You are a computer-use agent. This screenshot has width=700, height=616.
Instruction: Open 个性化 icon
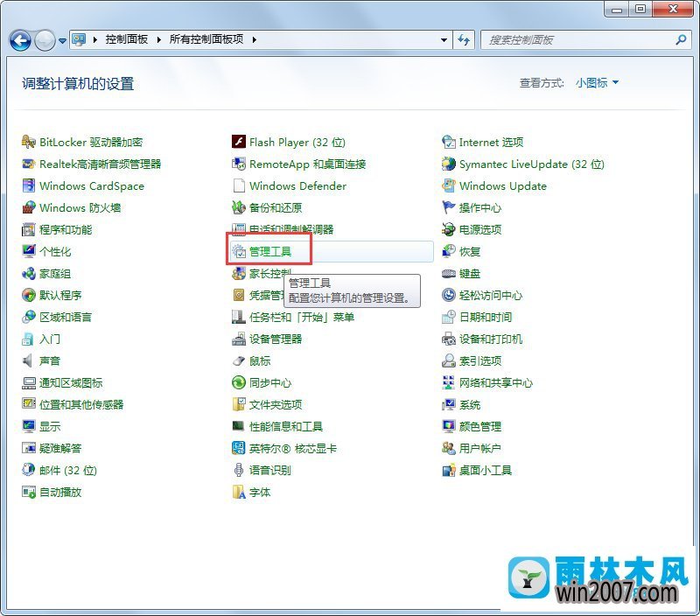click(x=29, y=251)
